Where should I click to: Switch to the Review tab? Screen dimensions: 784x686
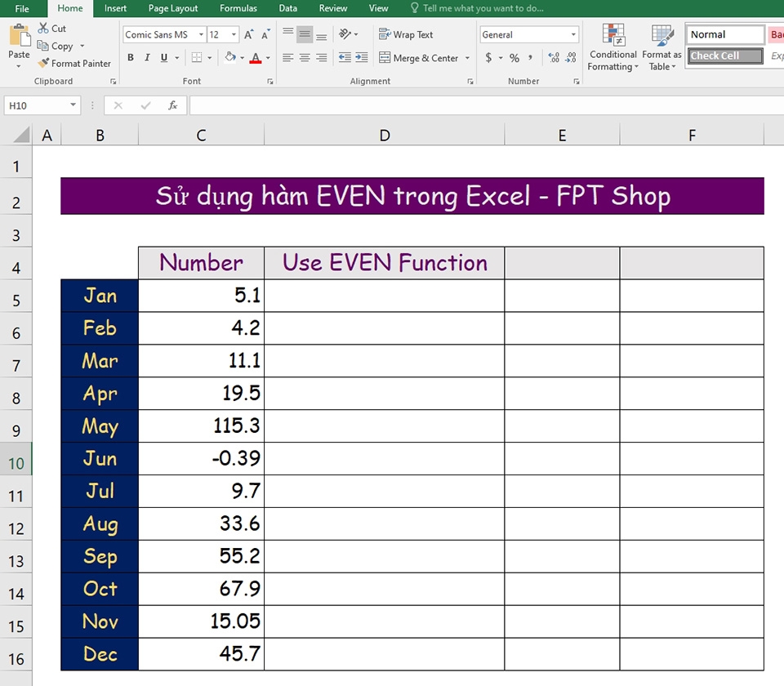pos(333,8)
